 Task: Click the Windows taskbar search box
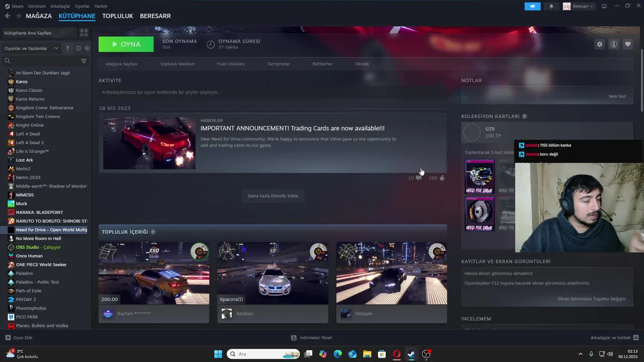(x=264, y=354)
